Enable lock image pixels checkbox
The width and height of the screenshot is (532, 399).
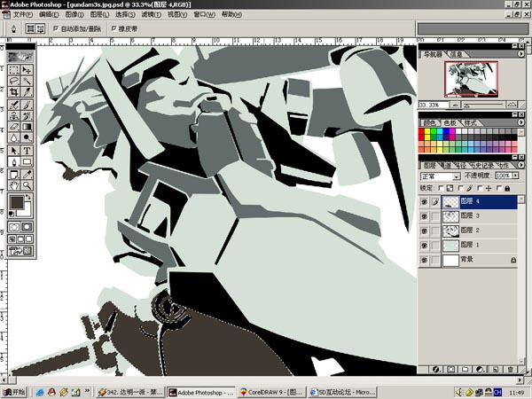pos(460,188)
